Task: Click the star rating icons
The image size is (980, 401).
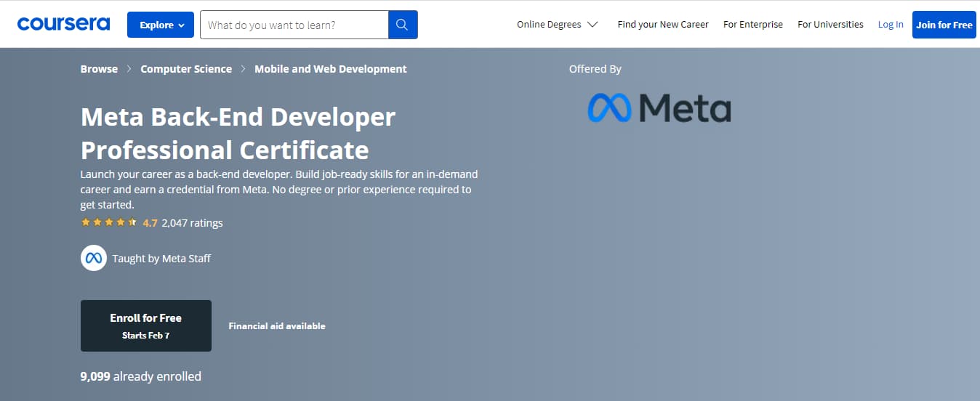Action: [108, 222]
